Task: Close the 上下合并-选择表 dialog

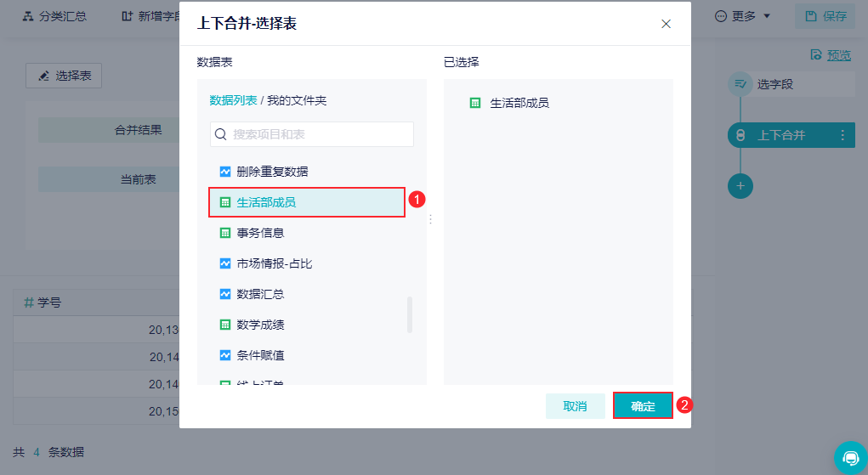Action: tap(667, 24)
